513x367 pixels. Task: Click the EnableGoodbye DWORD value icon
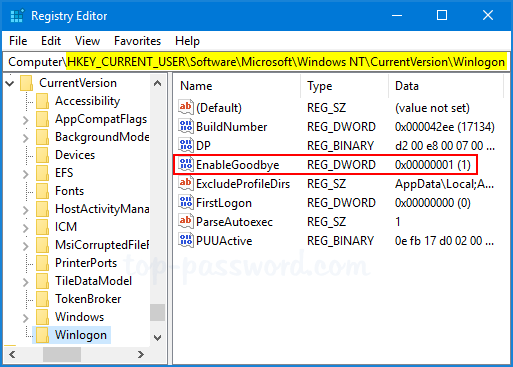pyautogui.click(x=186, y=164)
